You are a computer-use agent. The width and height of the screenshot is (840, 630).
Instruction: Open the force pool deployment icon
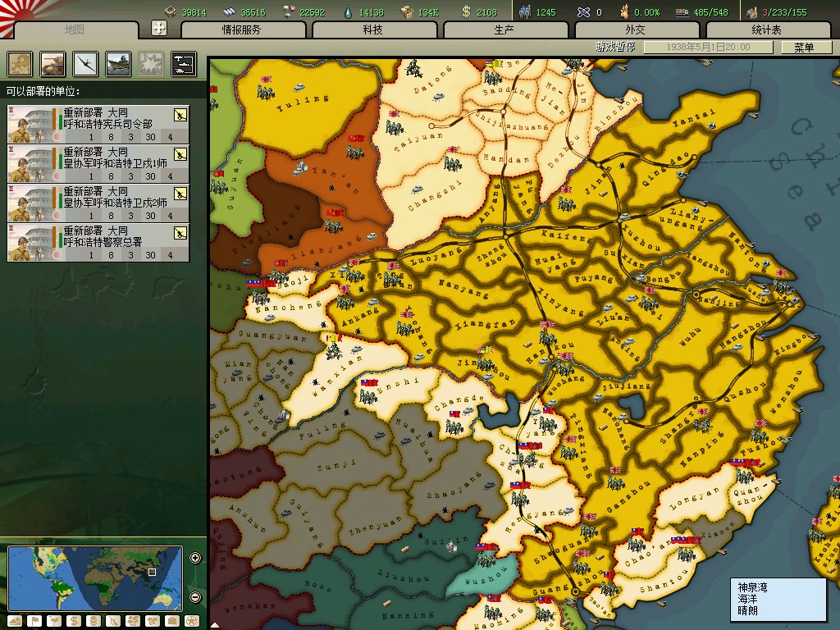184,64
